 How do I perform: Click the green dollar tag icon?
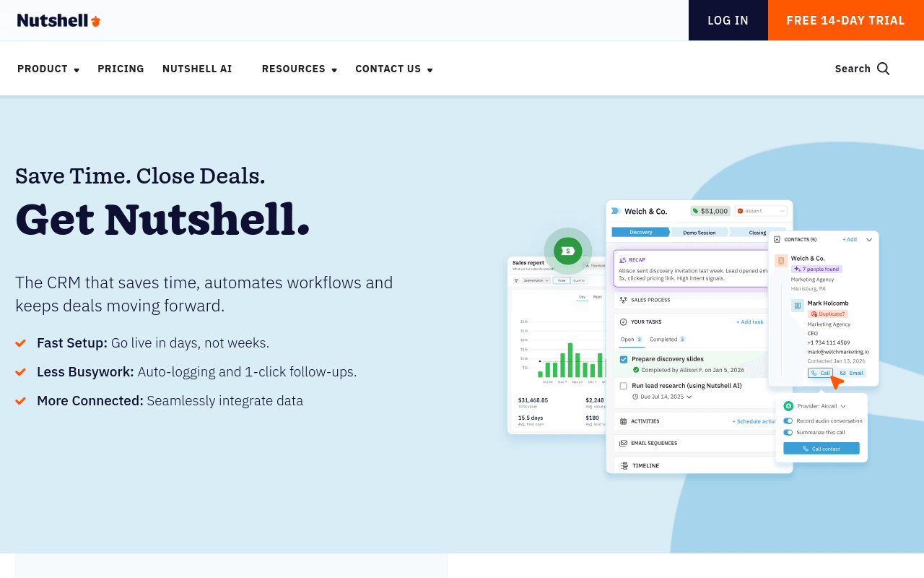point(568,251)
